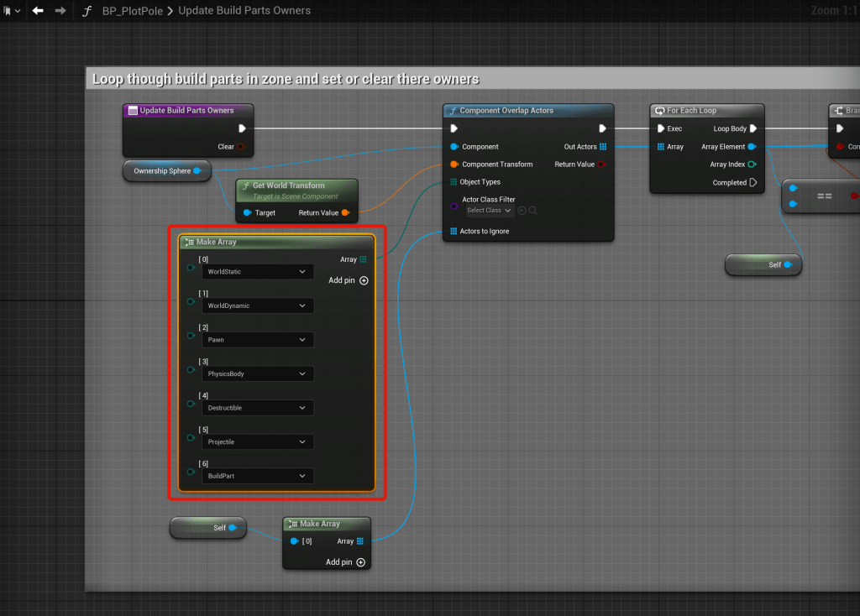Open the WorldStatic object type dropdown
This screenshot has height=616, width=860.
[x=258, y=272]
